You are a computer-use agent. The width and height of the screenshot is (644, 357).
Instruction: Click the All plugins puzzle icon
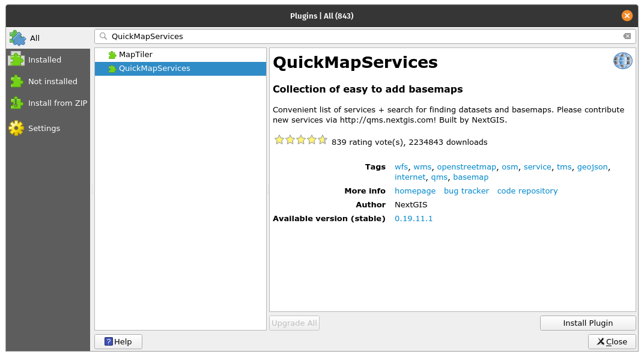tap(17, 38)
